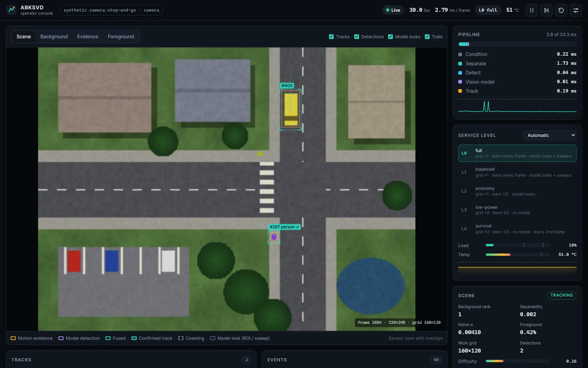Disable the Model looks checkbox
The width and height of the screenshot is (588, 368).
click(390, 37)
